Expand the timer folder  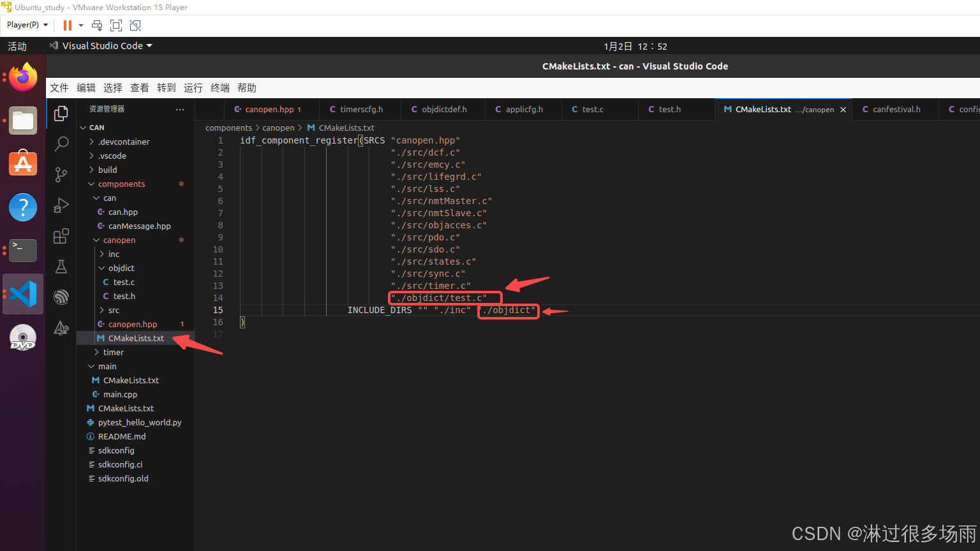coord(135,352)
